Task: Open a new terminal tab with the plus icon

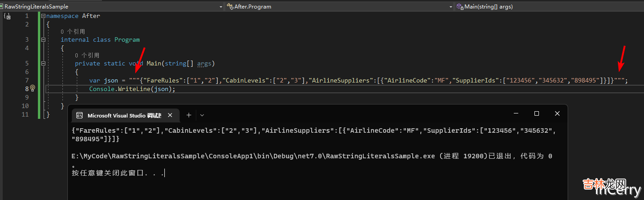Action: point(189,115)
